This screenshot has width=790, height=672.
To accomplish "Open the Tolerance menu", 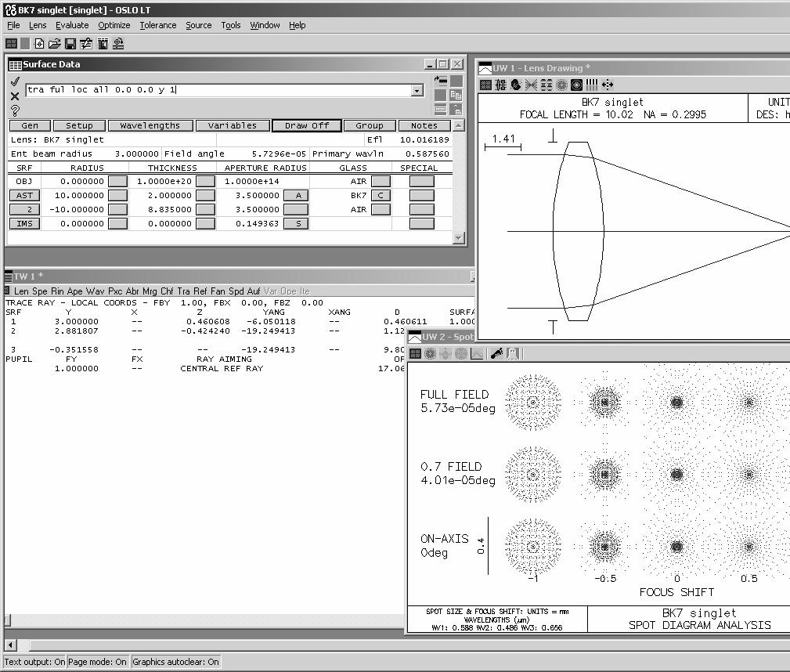I will (x=157, y=25).
